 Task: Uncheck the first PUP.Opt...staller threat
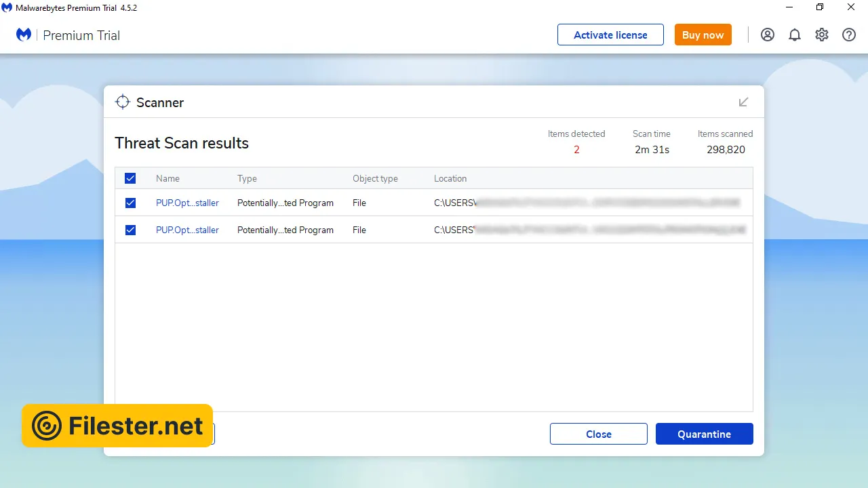coord(130,203)
